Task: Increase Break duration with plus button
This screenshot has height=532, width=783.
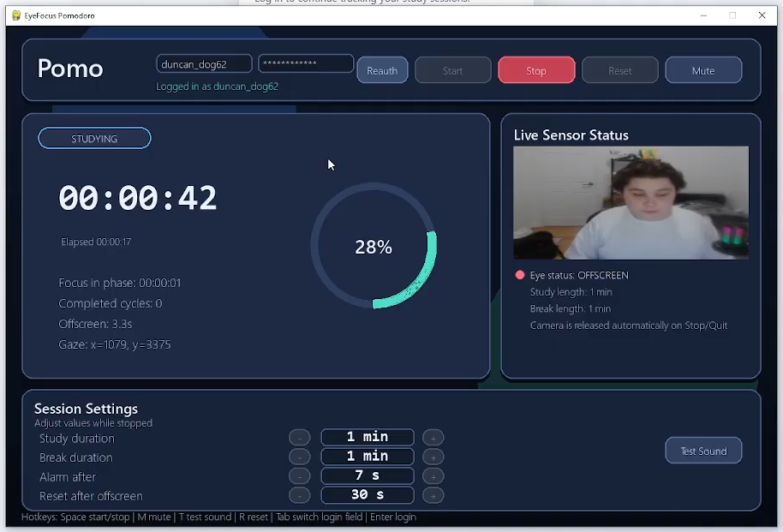Action: (433, 457)
